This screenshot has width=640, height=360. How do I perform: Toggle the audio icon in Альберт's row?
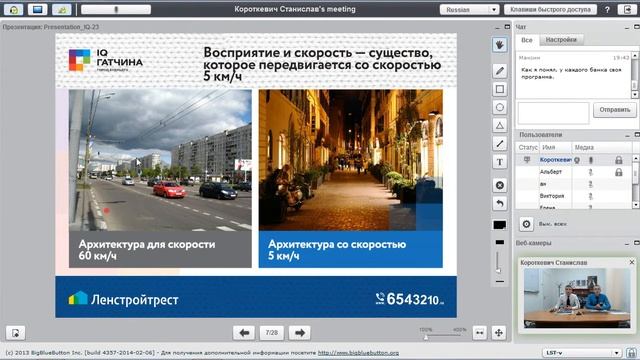tap(591, 172)
